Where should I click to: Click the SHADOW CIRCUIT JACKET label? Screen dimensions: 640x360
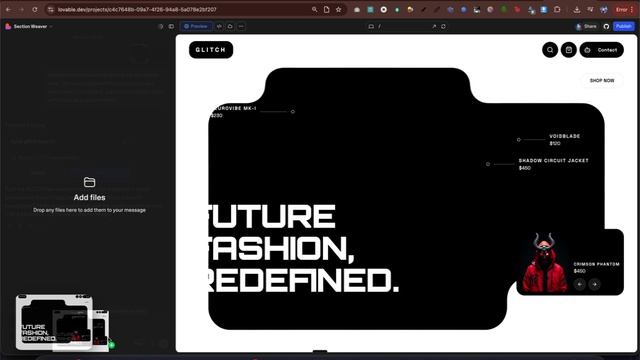[x=553, y=161]
